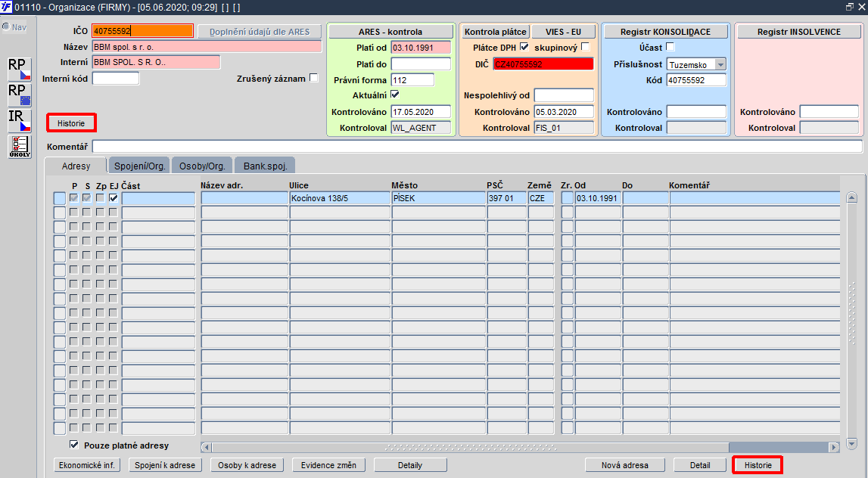Click the Nav radio indicator

[6, 26]
